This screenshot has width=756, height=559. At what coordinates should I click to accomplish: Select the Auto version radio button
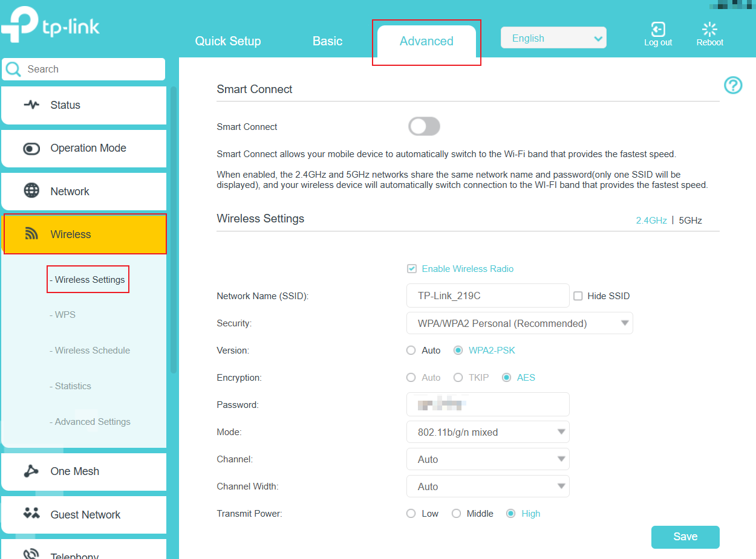(x=411, y=350)
